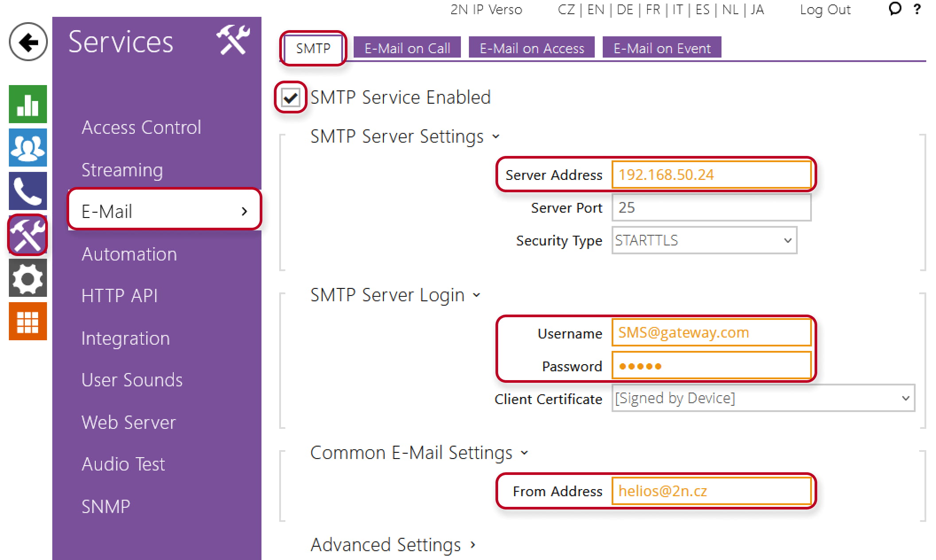Open the Directory users section icon
Viewport: 936px width, 560px height.
28,148
